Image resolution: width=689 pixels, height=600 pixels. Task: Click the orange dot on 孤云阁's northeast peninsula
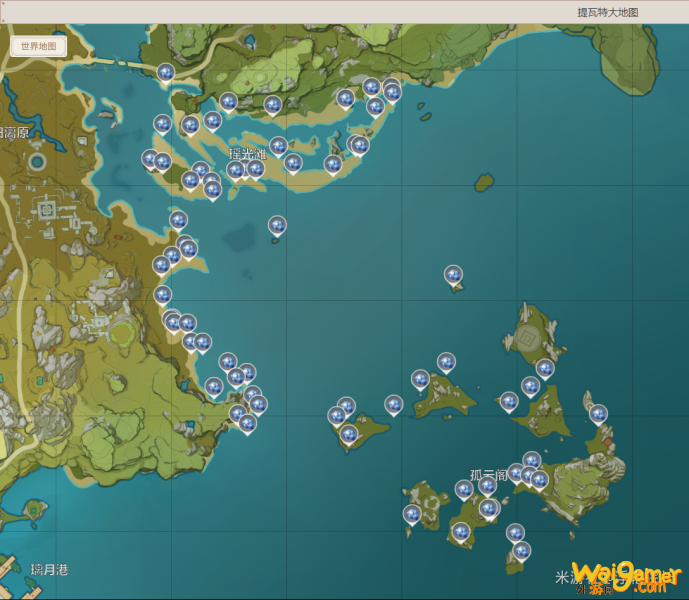point(608,442)
